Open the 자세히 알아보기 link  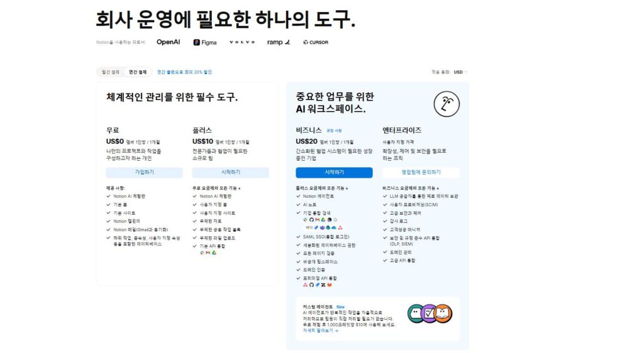pos(320,330)
